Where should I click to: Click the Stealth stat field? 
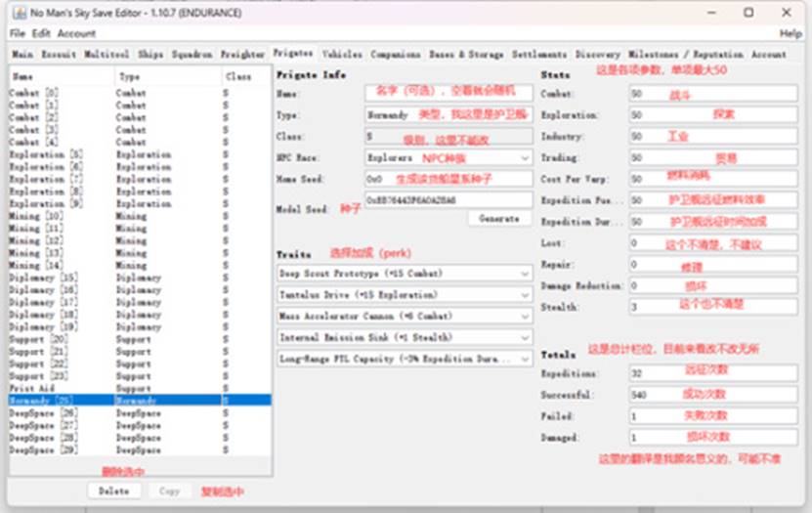pos(713,307)
